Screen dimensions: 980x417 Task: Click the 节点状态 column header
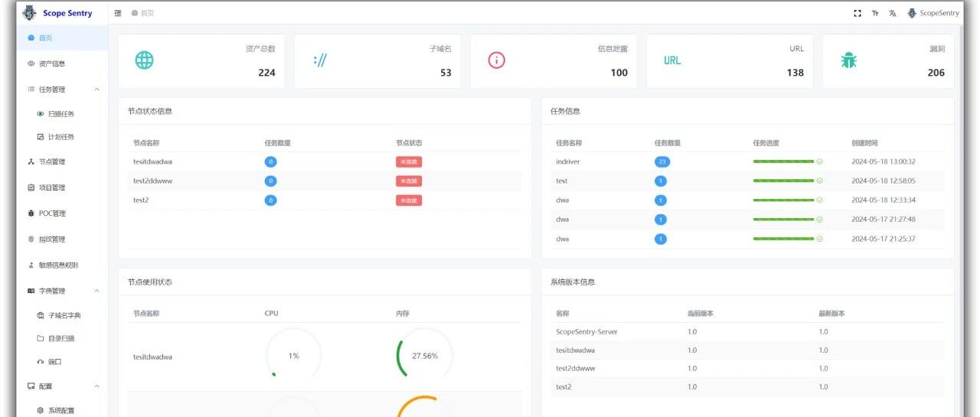(x=409, y=143)
